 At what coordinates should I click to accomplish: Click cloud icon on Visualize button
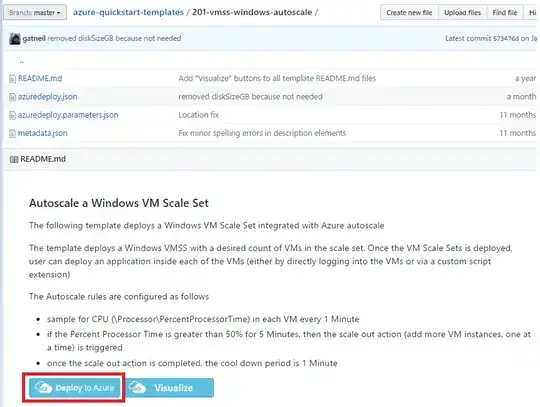(x=138, y=388)
